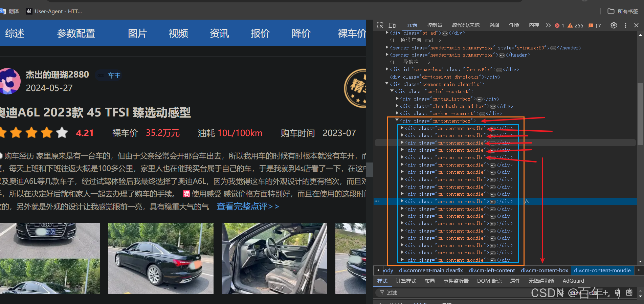Open the 降价 page nav tab
The width and height of the screenshot is (644, 304).
point(301,34)
